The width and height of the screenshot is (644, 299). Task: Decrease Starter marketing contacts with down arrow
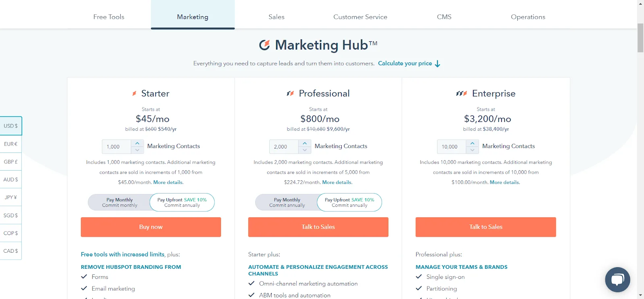click(x=137, y=150)
